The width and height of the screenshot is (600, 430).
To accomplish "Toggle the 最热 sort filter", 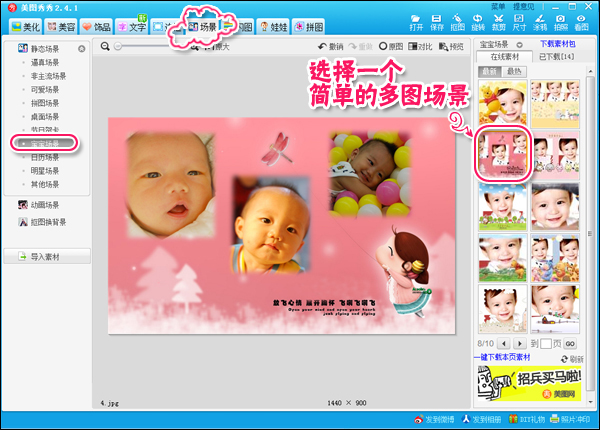I will click(x=514, y=71).
